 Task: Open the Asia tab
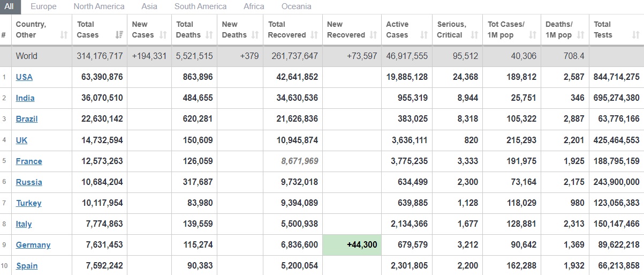pos(149,6)
